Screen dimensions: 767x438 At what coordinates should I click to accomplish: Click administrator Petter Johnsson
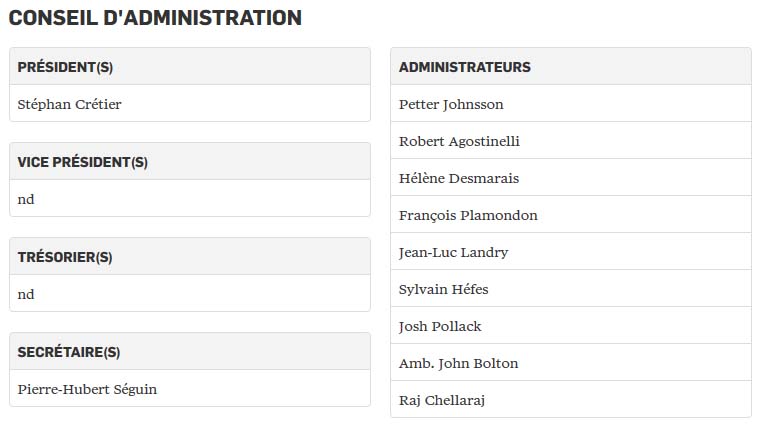coord(451,104)
